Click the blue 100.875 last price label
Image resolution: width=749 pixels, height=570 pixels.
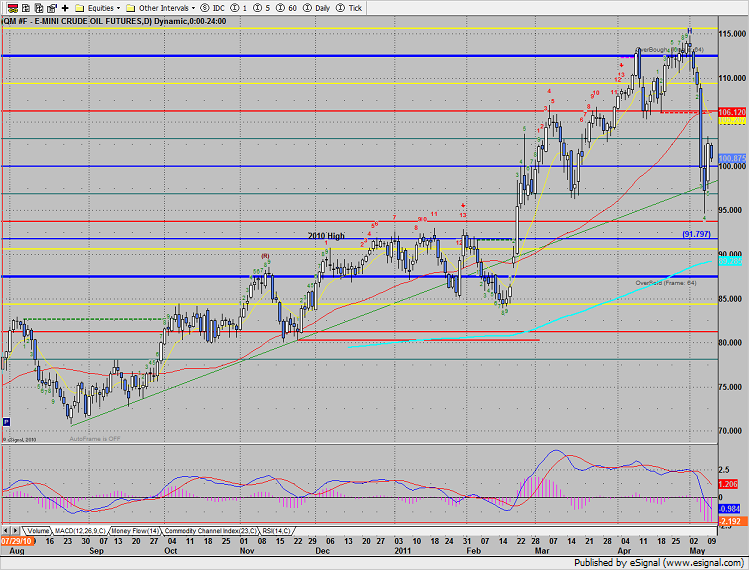(732, 158)
